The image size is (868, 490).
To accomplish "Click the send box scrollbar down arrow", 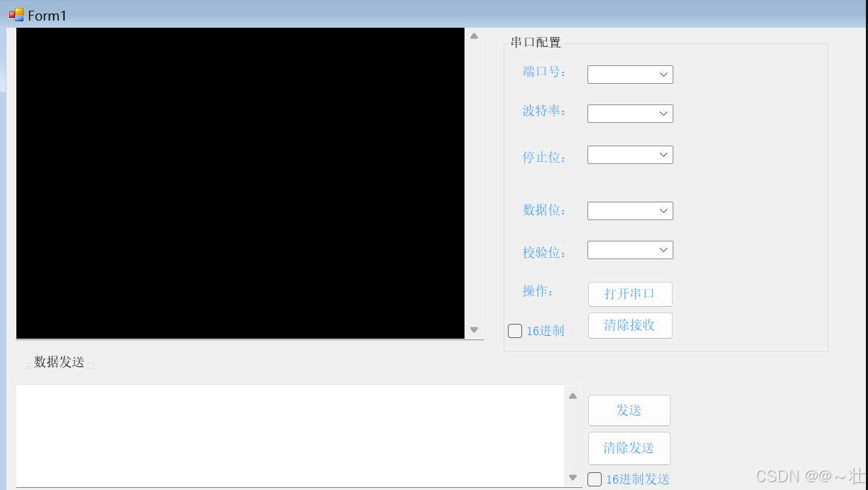I will point(573,477).
